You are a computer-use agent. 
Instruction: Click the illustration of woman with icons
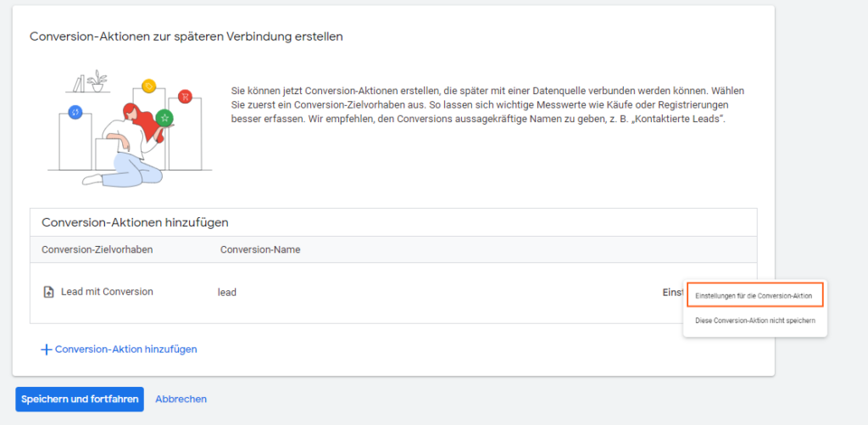tap(130, 129)
